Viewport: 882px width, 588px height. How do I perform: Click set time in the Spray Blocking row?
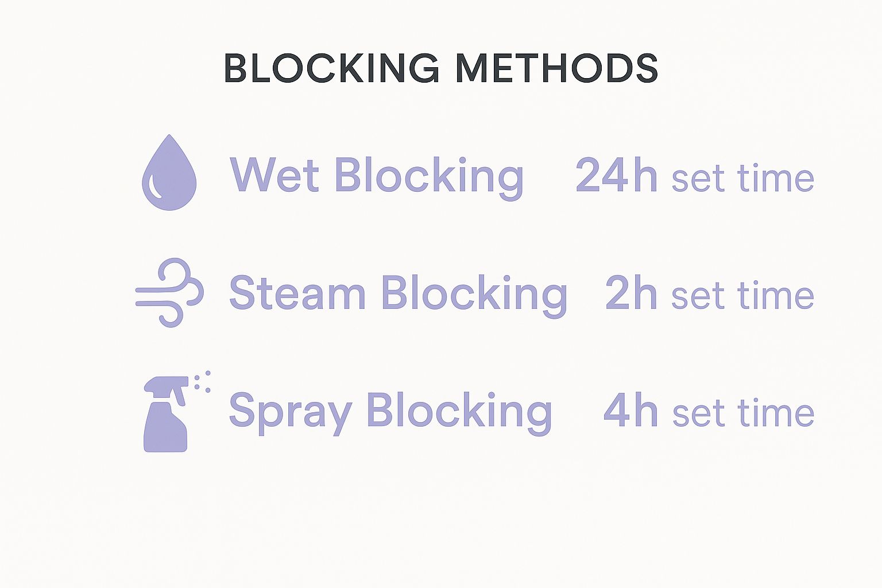tap(743, 413)
